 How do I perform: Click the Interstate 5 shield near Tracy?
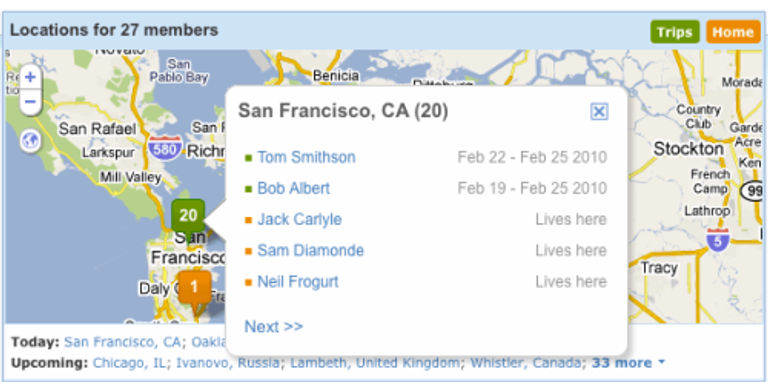[718, 239]
